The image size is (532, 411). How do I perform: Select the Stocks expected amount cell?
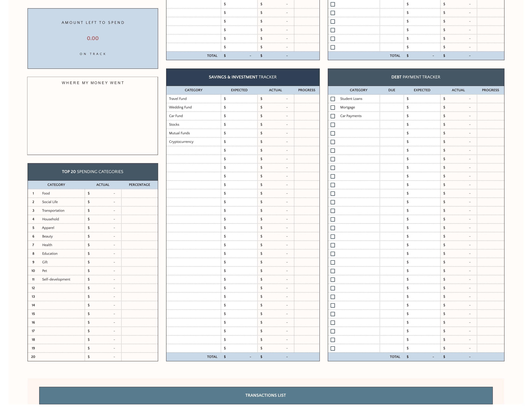pyautogui.click(x=239, y=124)
